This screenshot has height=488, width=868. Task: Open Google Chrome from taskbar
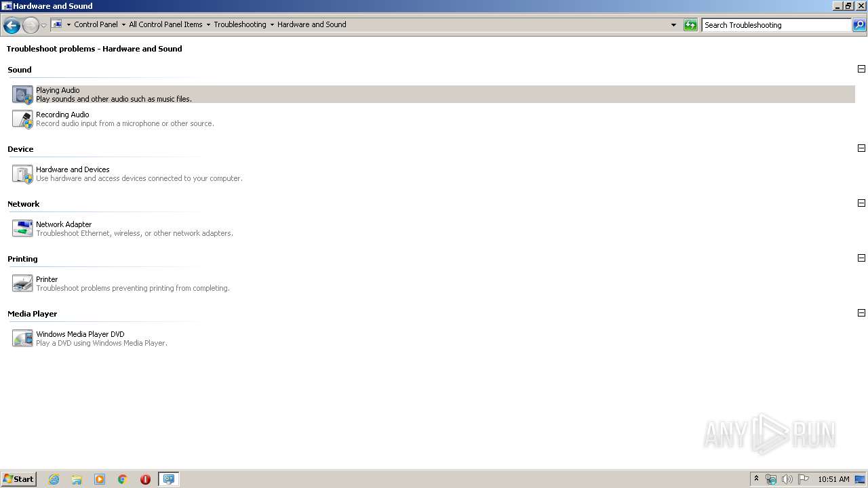click(123, 479)
